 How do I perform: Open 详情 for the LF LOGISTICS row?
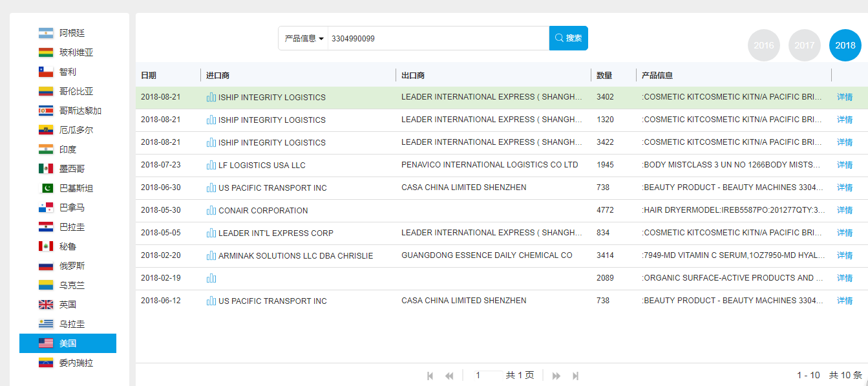click(x=845, y=165)
